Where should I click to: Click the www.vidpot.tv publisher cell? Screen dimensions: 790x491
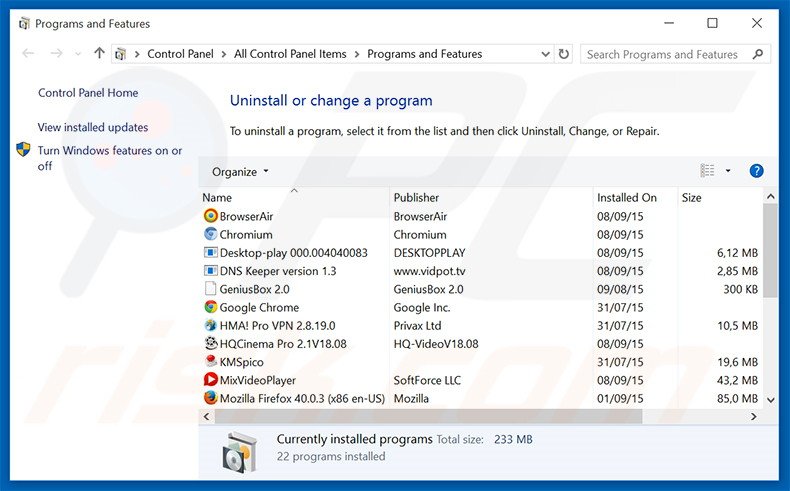pos(430,271)
